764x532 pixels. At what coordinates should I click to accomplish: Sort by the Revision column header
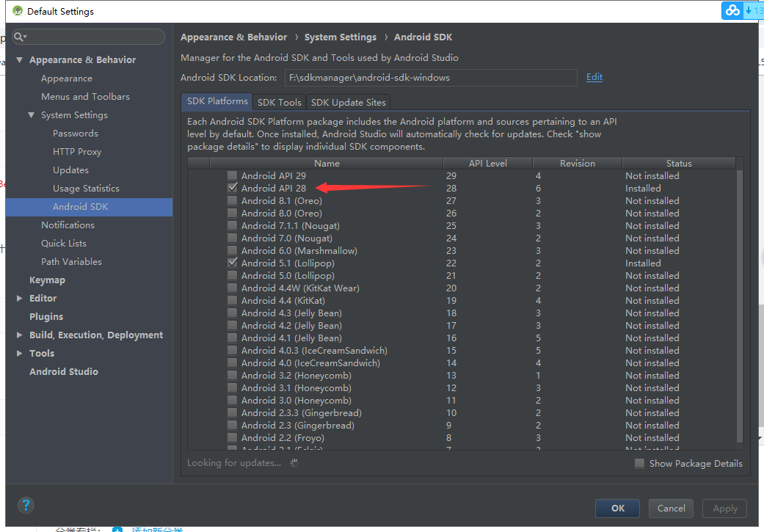(578, 163)
